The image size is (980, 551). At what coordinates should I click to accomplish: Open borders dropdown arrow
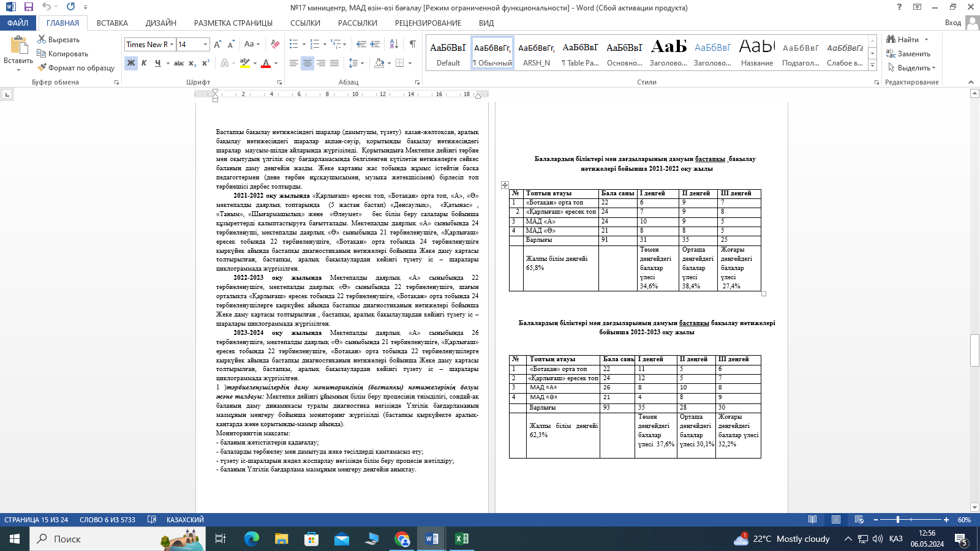pos(410,63)
